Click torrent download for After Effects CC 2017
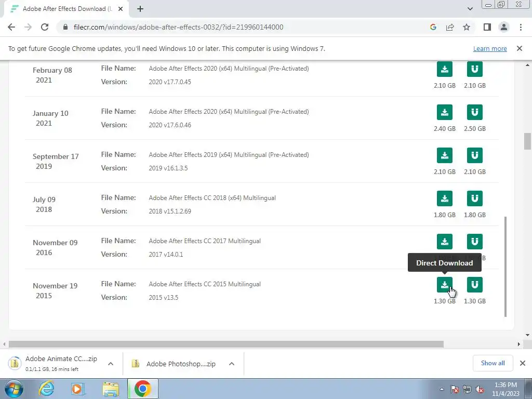This screenshot has height=399, width=532. click(475, 242)
